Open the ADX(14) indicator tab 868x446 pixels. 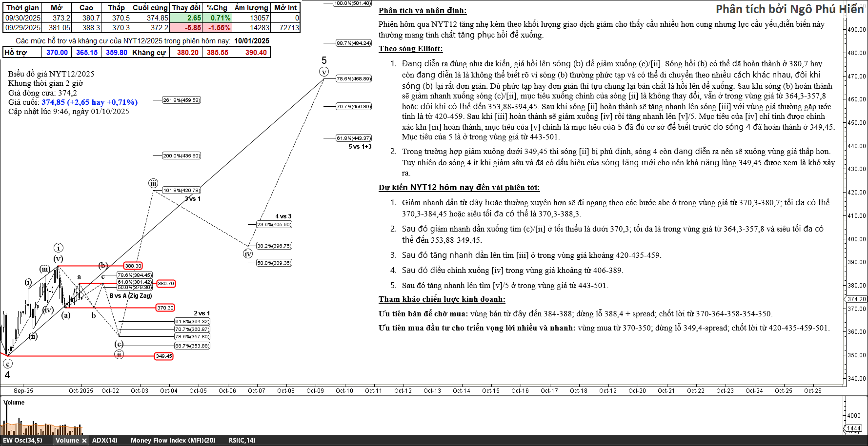tap(104, 441)
